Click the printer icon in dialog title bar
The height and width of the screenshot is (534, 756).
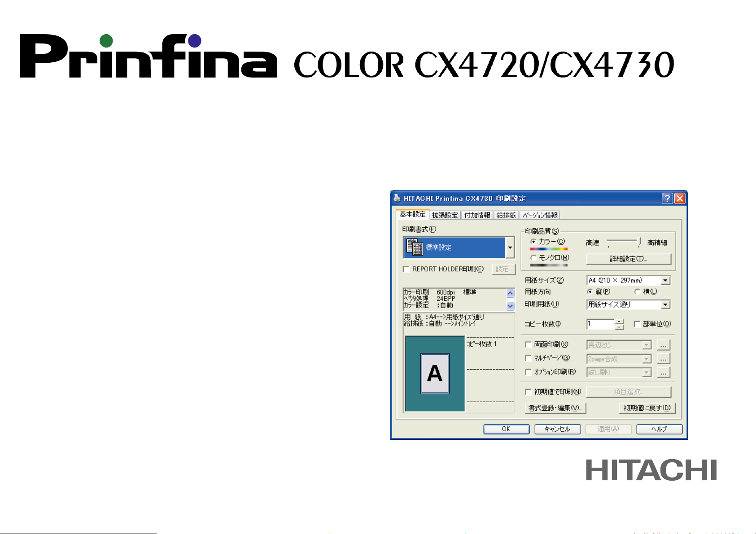[x=397, y=198]
